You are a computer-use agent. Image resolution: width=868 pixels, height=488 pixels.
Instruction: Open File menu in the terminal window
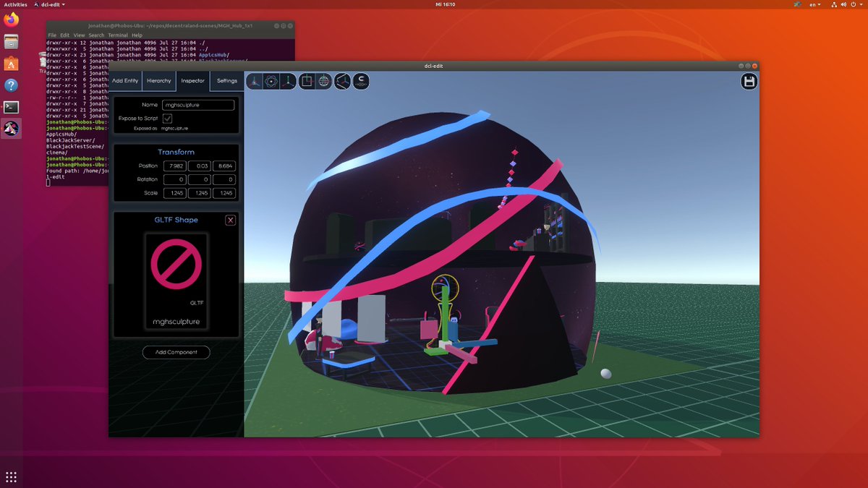coord(52,35)
